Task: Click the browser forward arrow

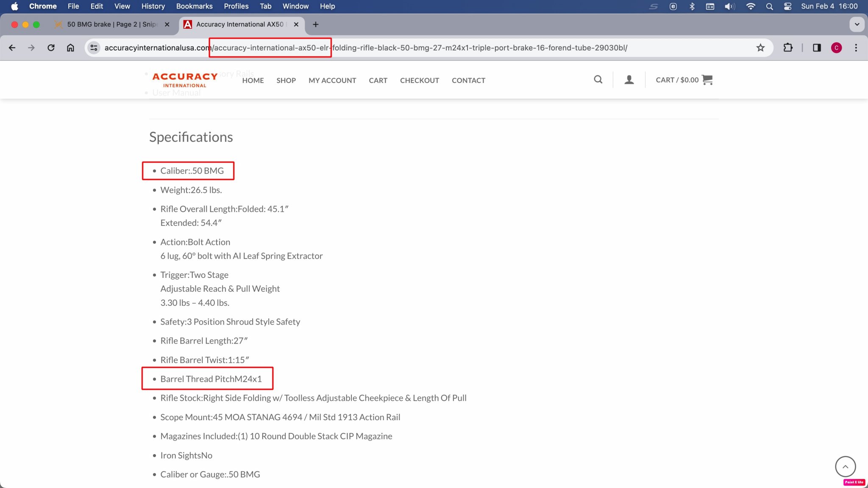Action: tap(31, 48)
